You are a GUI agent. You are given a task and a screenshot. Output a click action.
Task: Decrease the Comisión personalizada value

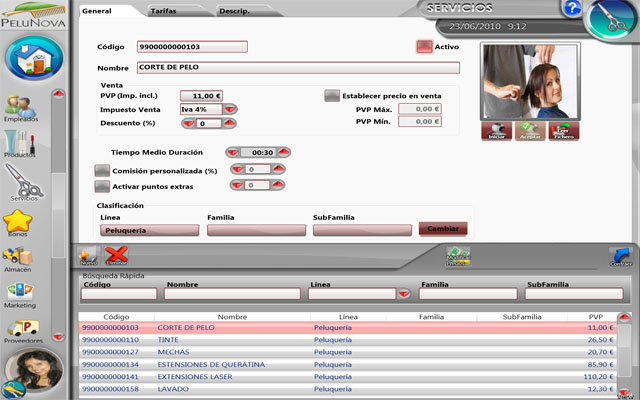coord(238,169)
